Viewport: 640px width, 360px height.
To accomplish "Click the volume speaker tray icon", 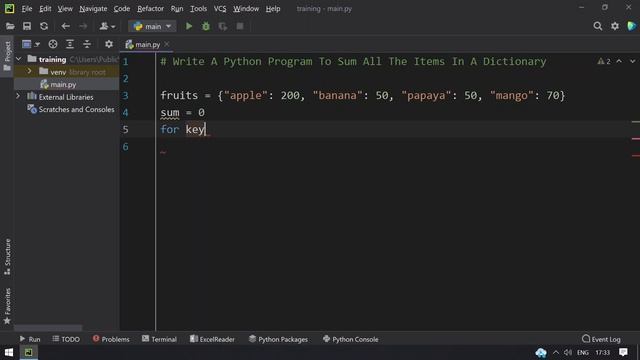I will (x=568, y=352).
